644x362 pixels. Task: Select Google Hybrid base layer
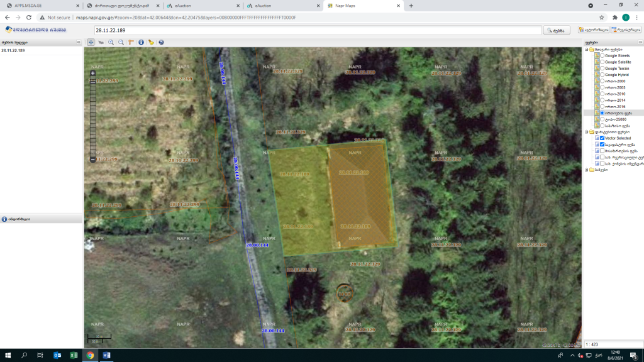(x=602, y=75)
